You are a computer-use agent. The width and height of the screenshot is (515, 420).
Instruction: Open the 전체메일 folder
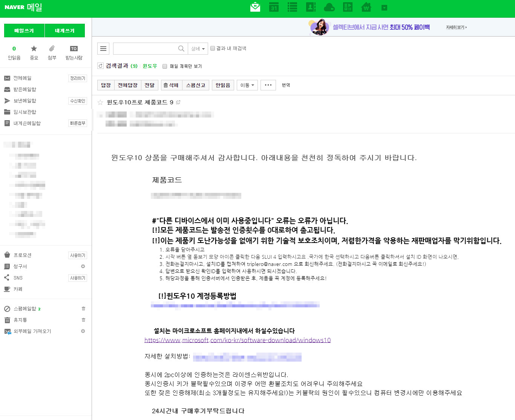22,78
